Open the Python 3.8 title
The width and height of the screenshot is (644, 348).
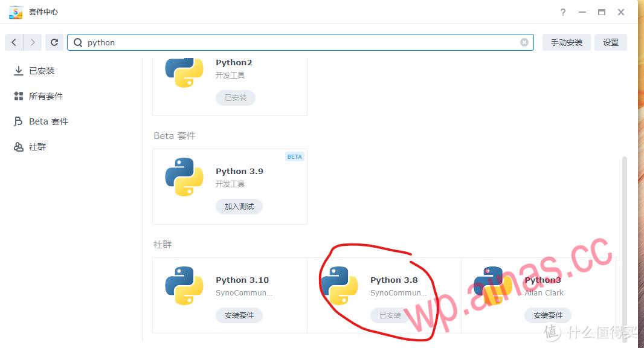[394, 280]
